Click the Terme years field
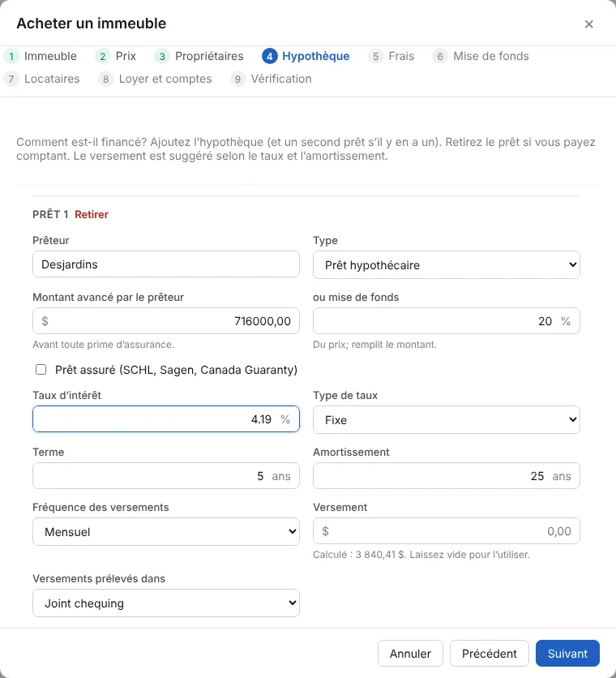616x678 pixels. click(166, 475)
